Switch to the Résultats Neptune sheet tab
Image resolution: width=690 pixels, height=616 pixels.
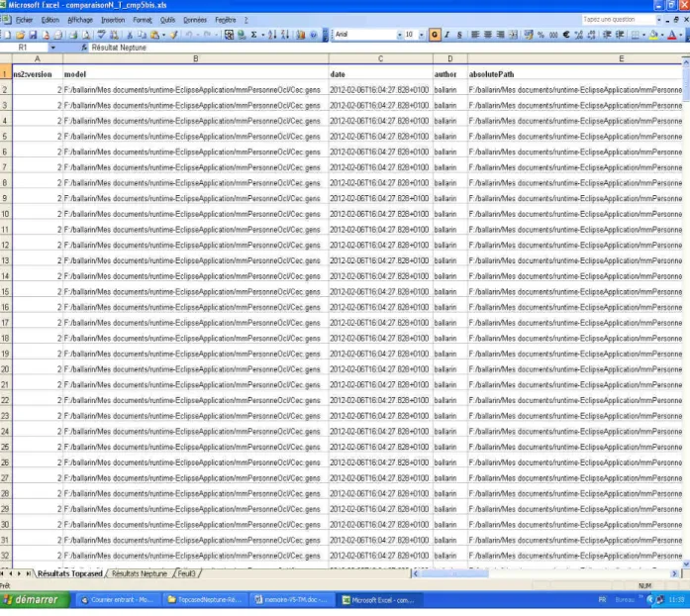[x=140, y=573]
